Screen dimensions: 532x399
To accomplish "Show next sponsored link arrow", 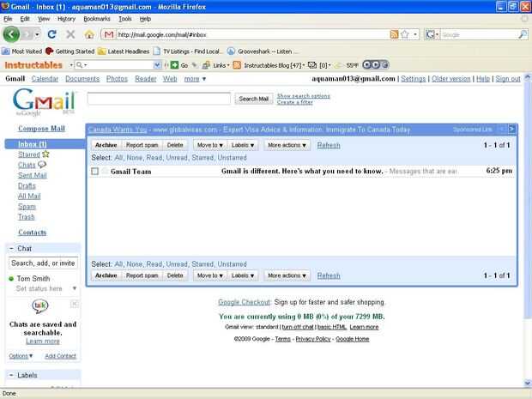I will 511,129.
